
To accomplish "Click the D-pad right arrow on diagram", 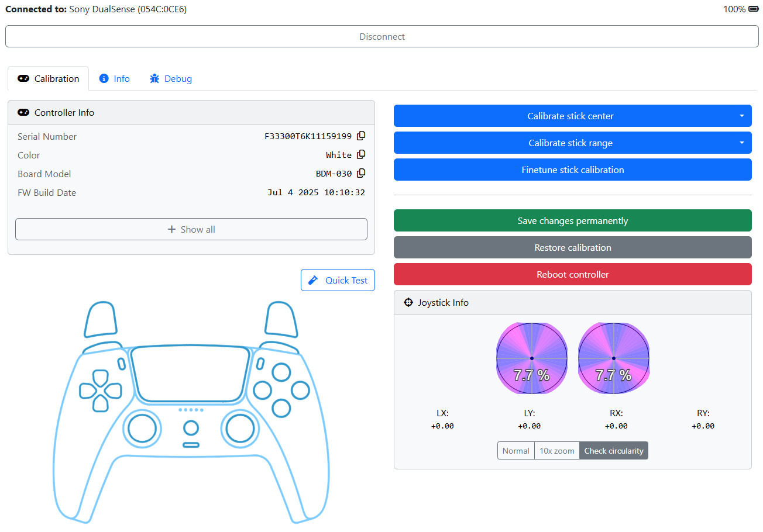I will point(114,390).
